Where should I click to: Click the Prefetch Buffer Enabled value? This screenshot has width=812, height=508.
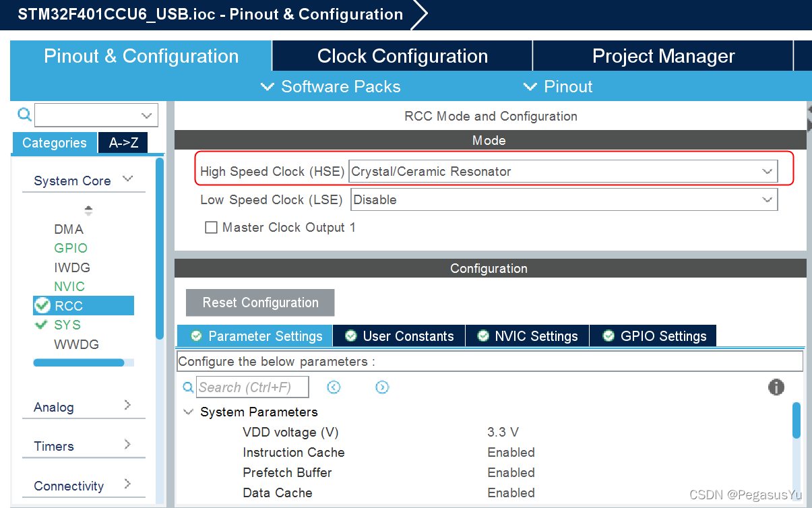pyautogui.click(x=511, y=472)
